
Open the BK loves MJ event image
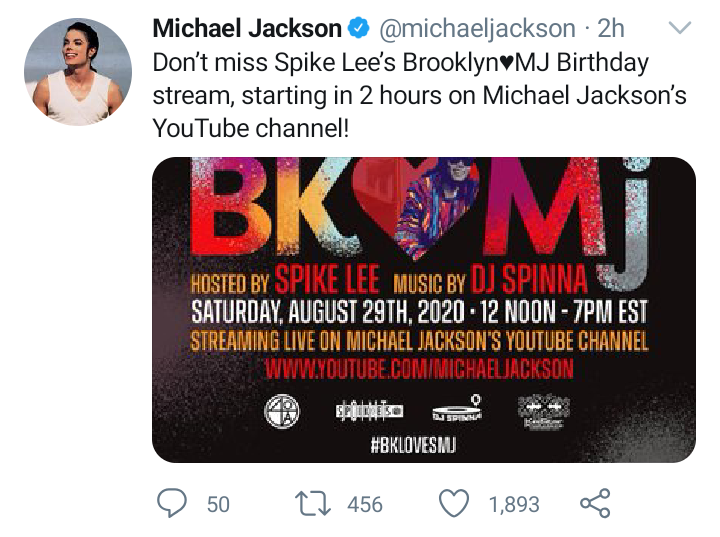point(423,310)
